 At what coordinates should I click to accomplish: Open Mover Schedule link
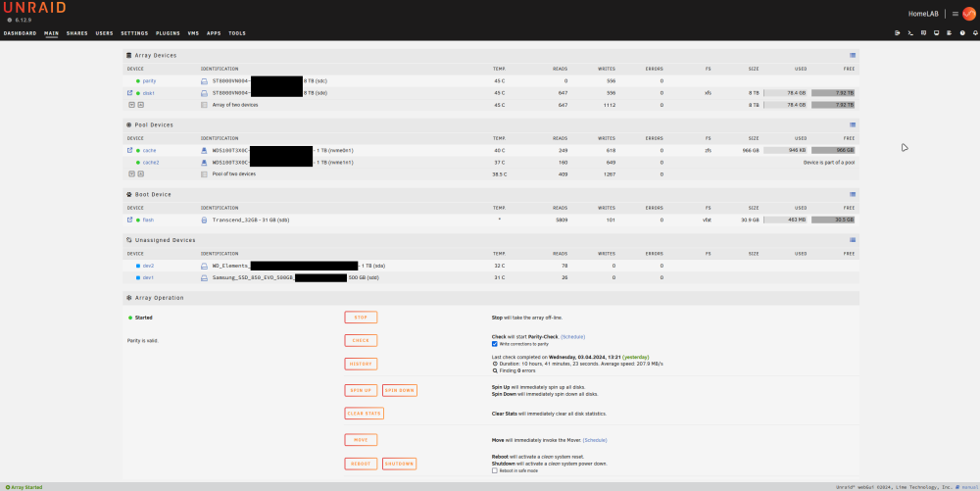[x=595, y=440]
